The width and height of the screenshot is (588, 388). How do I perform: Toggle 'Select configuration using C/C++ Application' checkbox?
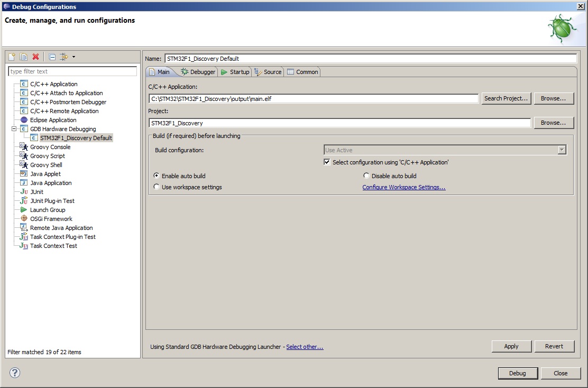click(x=327, y=162)
